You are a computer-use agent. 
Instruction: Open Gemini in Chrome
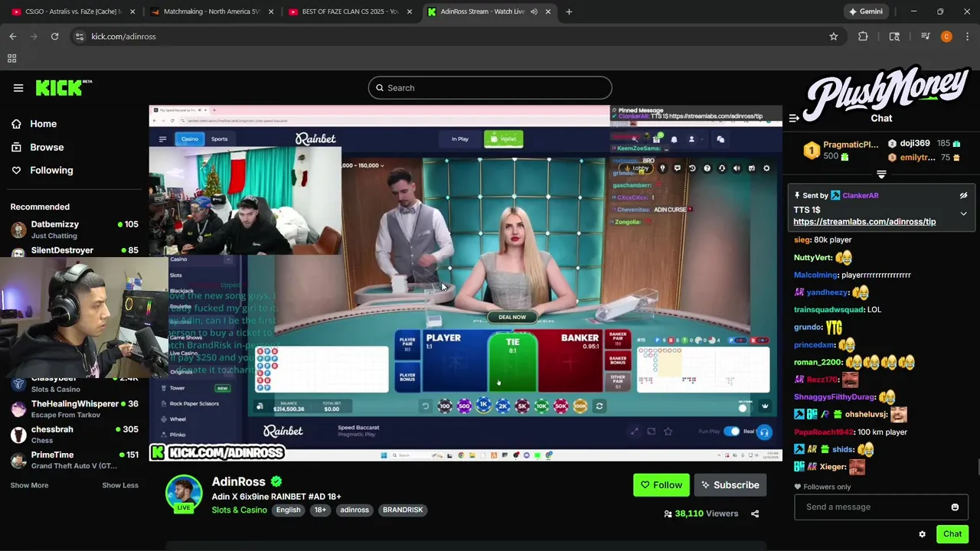pos(865,11)
